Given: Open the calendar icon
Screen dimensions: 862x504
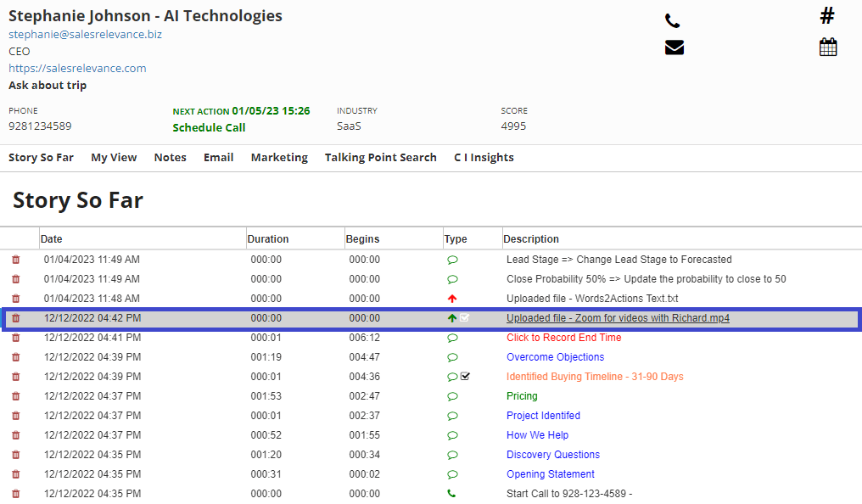Looking at the screenshot, I should pos(828,47).
